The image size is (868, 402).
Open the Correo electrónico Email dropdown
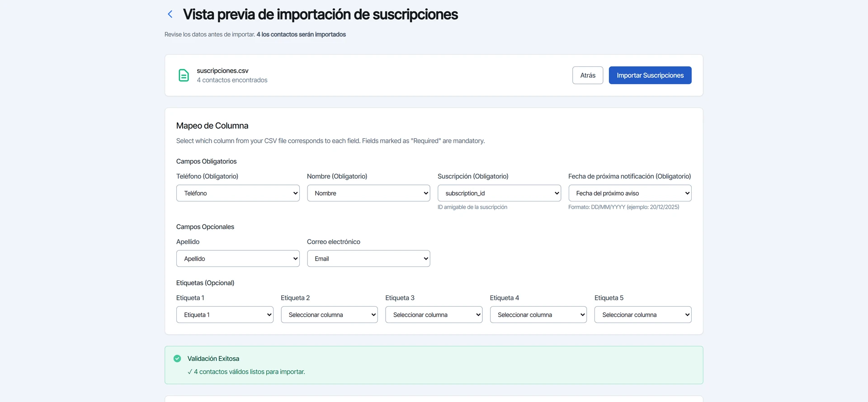click(x=368, y=259)
